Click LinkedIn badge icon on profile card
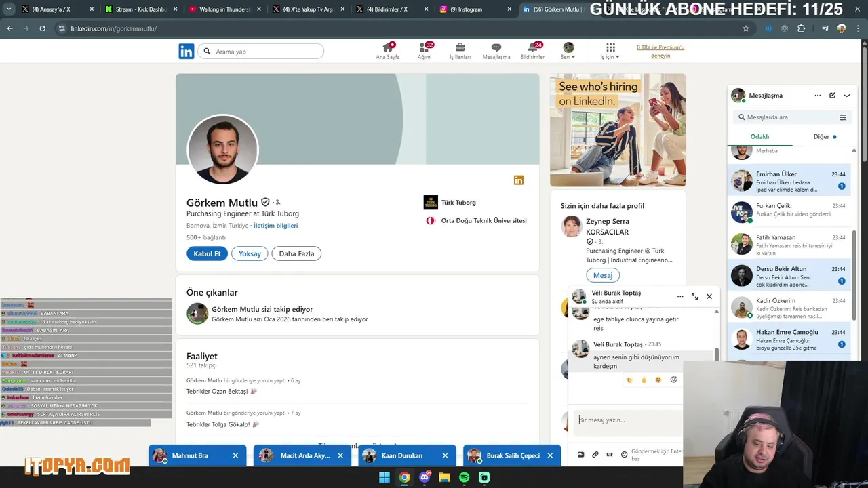Image resolution: width=868 pixels, height=488 pixels. click(519, 180)
